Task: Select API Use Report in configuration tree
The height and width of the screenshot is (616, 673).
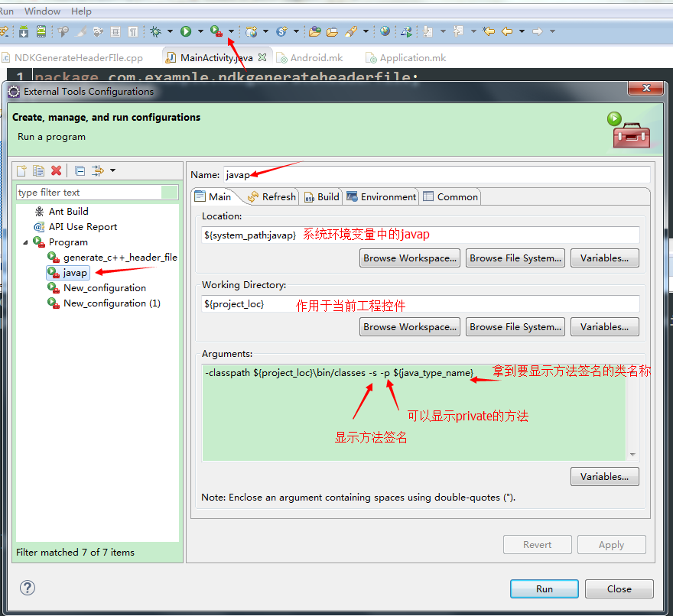Action: (76, 226)
